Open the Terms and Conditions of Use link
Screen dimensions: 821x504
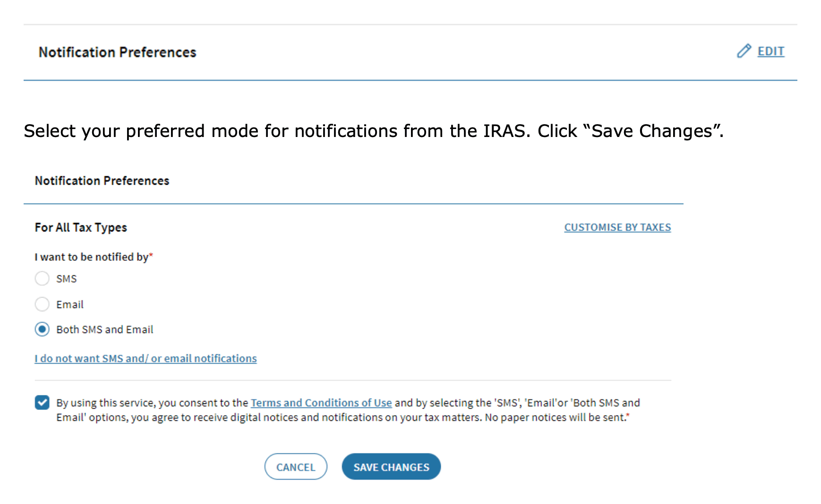pyautogui.click(x=321, y=403)
